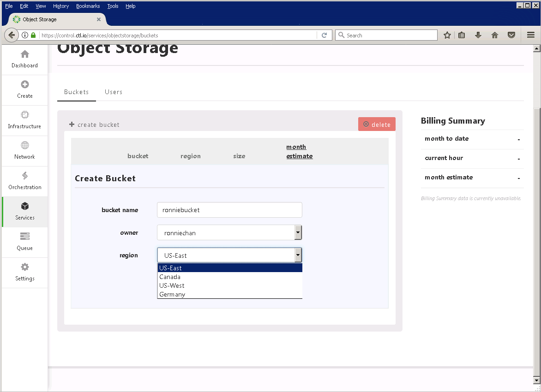Open the Tools menu
The width and height of the screenshot is (541, 392).
pyautogui.click(x=113, y=6)
